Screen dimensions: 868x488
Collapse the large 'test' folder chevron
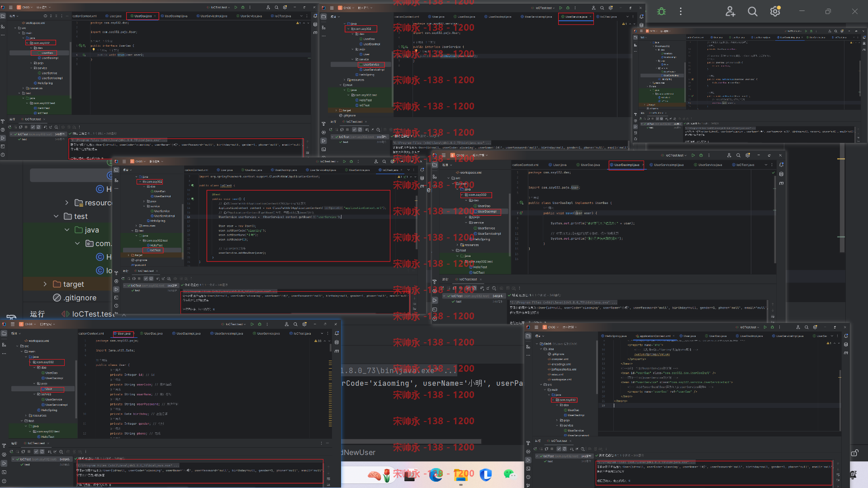pos(56,216)
